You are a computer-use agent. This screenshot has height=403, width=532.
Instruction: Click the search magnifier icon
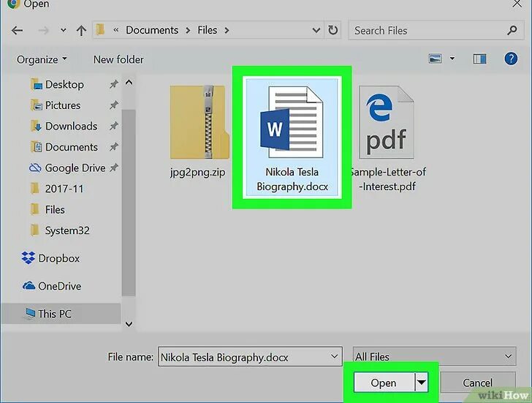(x=512, y=31)
